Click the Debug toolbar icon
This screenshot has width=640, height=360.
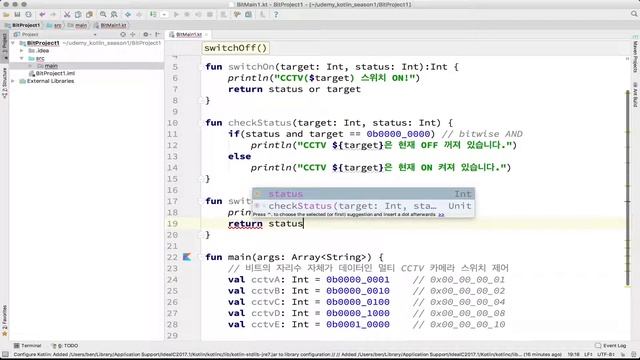click(187, 15)
